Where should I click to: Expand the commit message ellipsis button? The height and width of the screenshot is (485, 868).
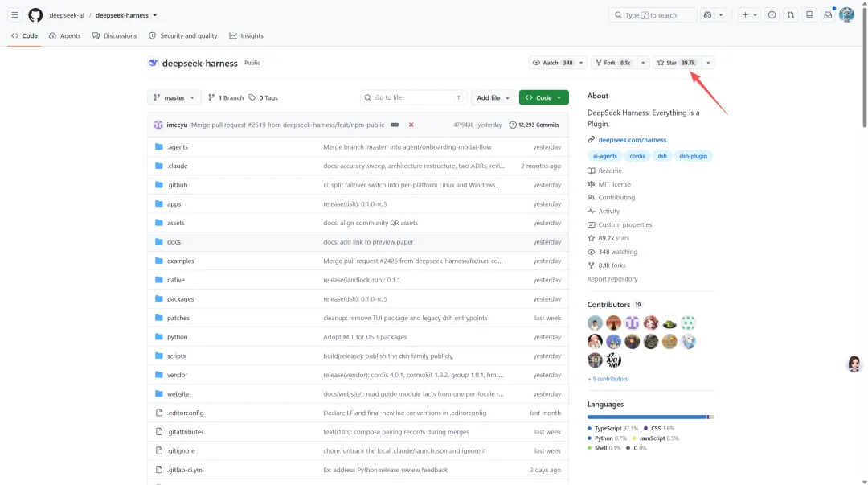pyautogui.click(x=395, y=125)
